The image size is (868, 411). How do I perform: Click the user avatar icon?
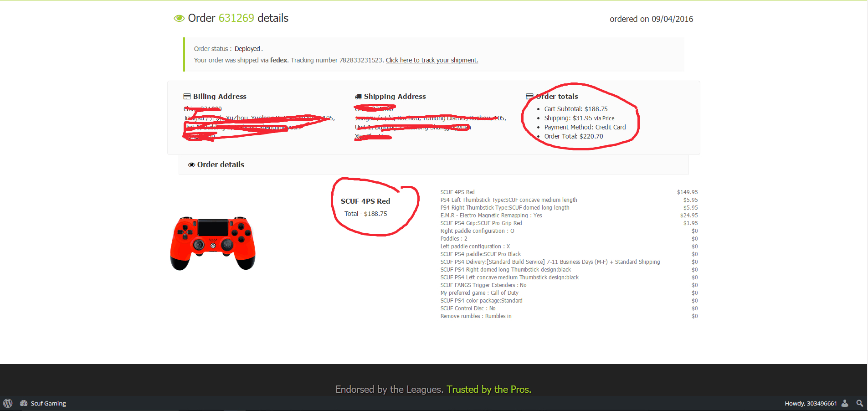(845, 403)
